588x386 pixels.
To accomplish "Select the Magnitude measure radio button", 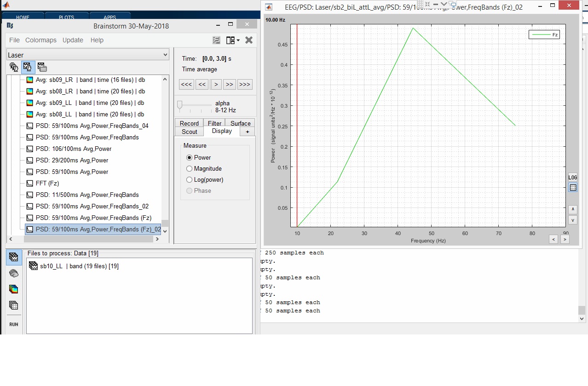I will pyautogui.click(x=189, y=168).
